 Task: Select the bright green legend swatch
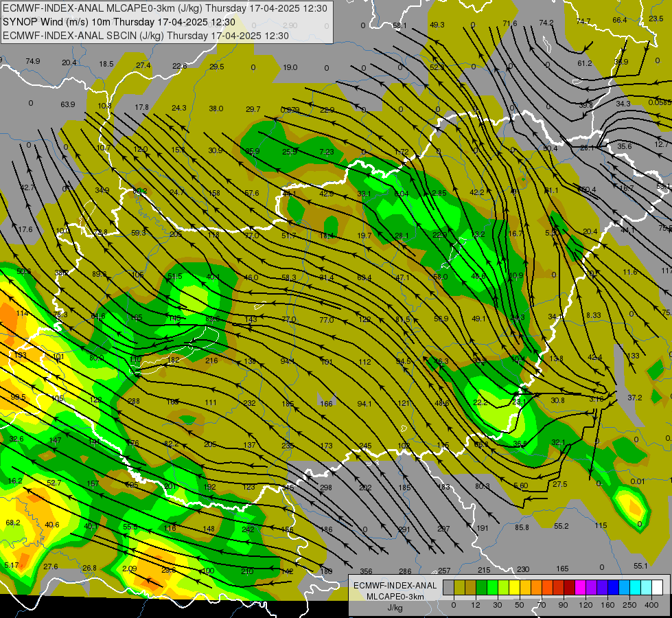492,587
